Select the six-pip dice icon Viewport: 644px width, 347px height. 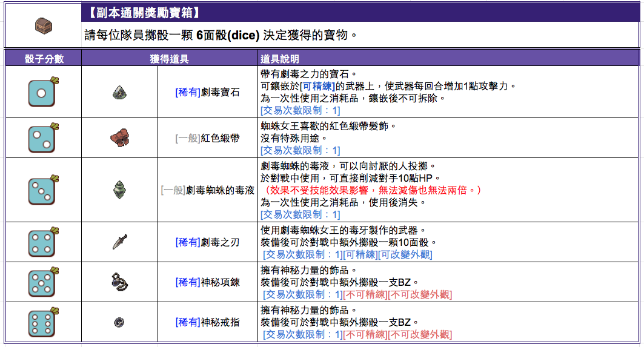click(43, 322)
